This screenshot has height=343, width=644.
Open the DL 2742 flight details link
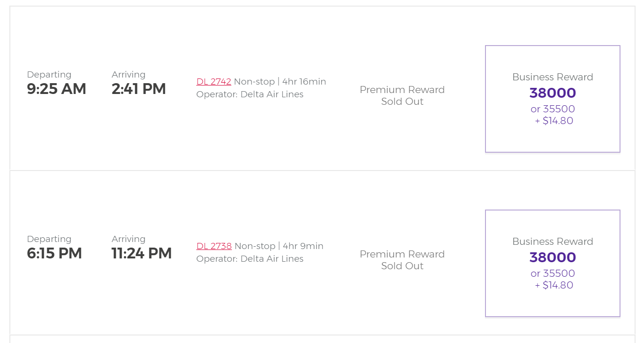(x=214, y=82)
